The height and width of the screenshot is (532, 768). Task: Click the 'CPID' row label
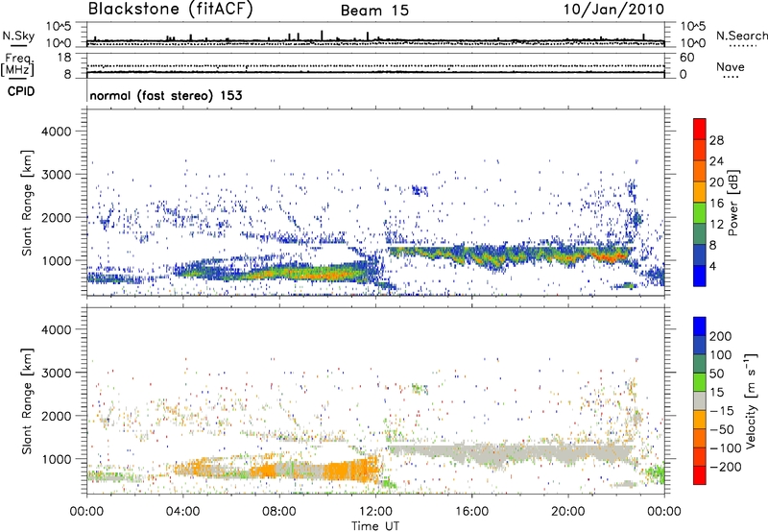point(21,91)
